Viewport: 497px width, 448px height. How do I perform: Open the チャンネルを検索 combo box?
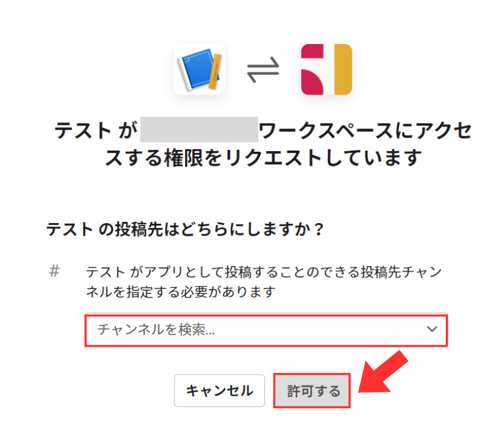266,330
